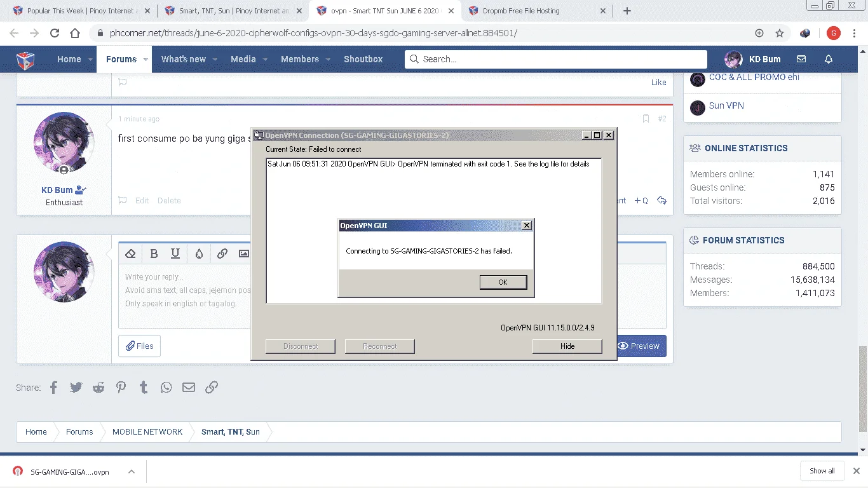The width and height of the screenshot is (868, 488).
Task: Delete the post via Delete link
Action: [x=169, y=201]
